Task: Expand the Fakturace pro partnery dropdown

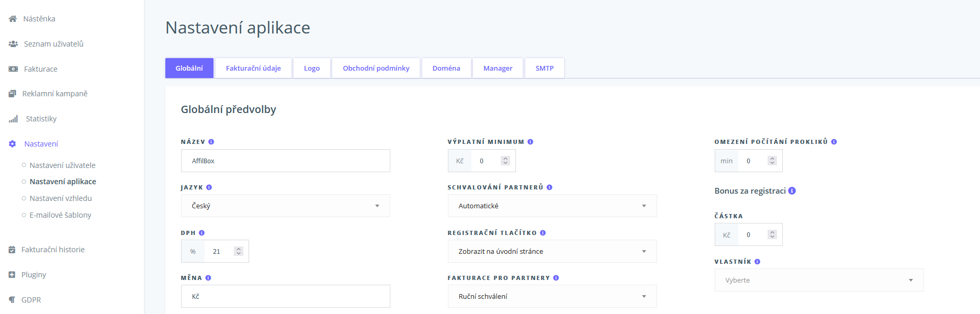Action: pyautogui.click(x=552, y=296)
